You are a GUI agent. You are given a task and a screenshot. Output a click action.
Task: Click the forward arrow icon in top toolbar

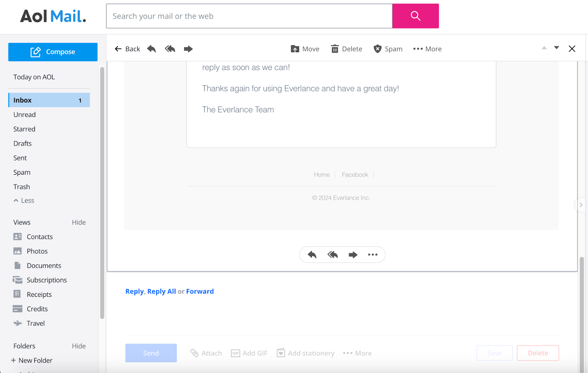188,49
